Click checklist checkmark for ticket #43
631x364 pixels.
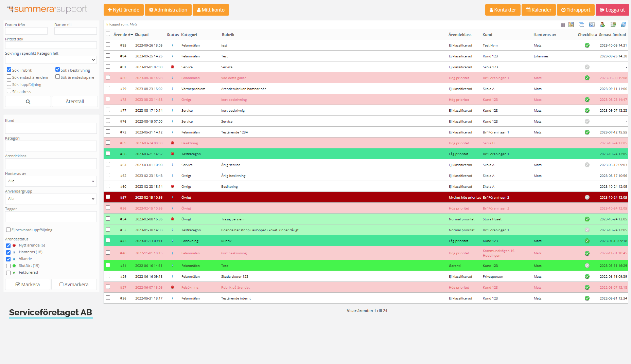[x=587, y=241]
